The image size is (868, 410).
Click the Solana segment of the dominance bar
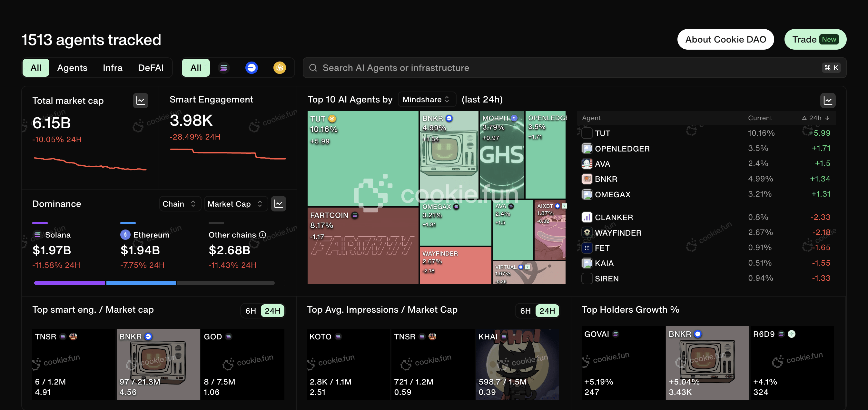point(69,283)
